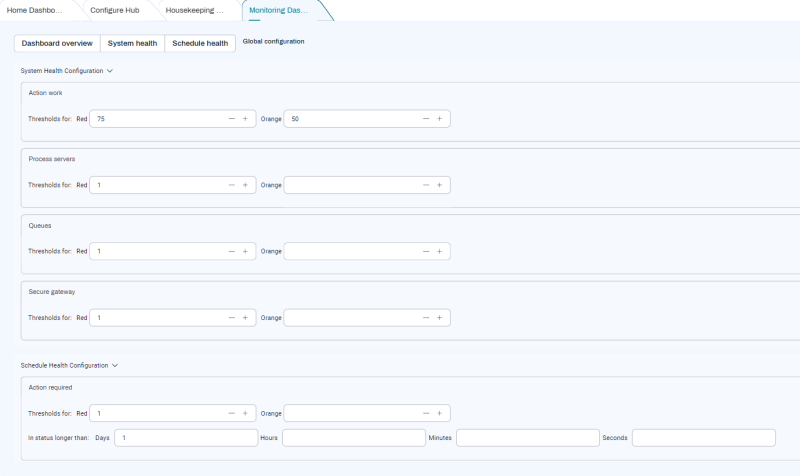Increase the Secure gateway Orange threshold

[x=439, y=318]
